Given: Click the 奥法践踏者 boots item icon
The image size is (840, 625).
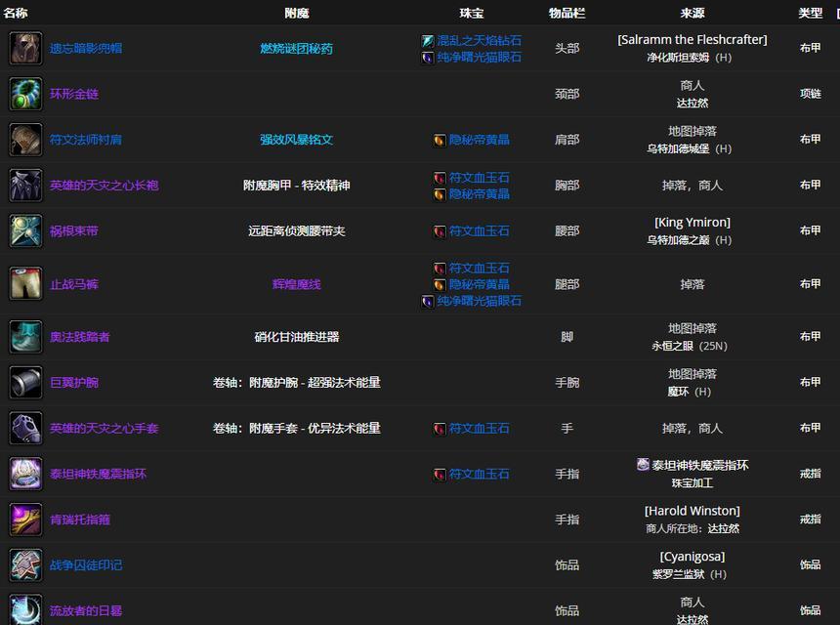Looking at the screenshot, I should point(25,337).
